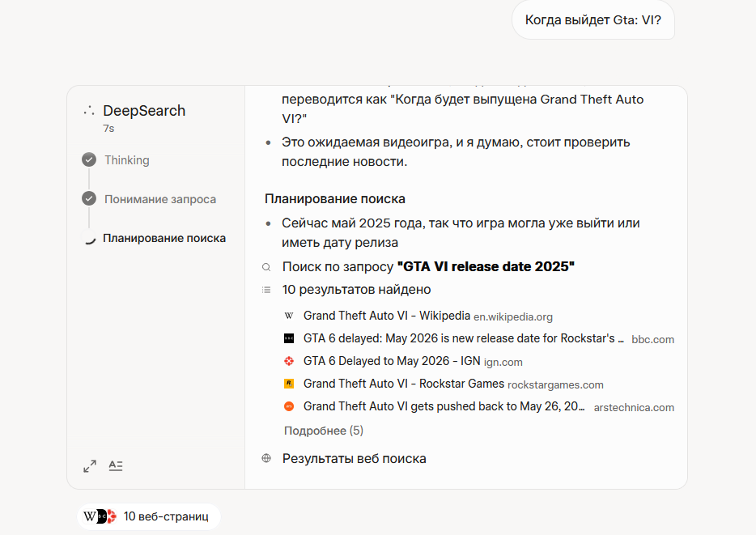
Task: Click the bullet text starting Это ожидаемая видеоигра
Action: pos(456,152)
